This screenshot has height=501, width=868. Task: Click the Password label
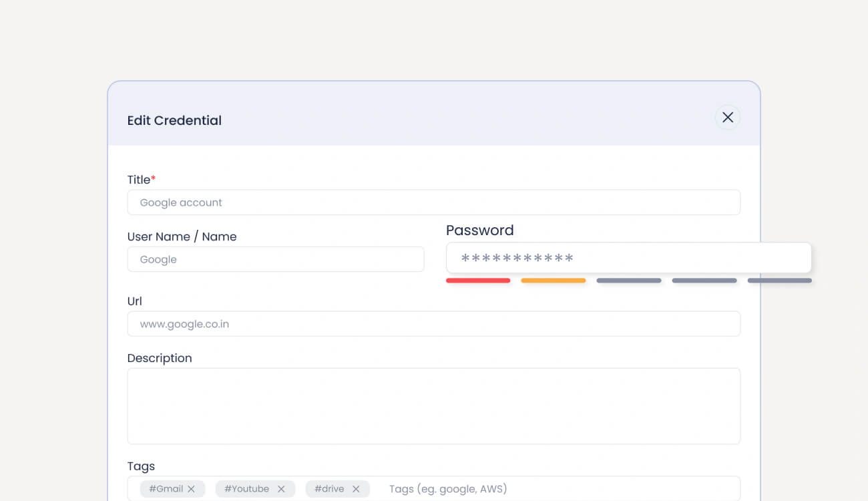point(480,230)
